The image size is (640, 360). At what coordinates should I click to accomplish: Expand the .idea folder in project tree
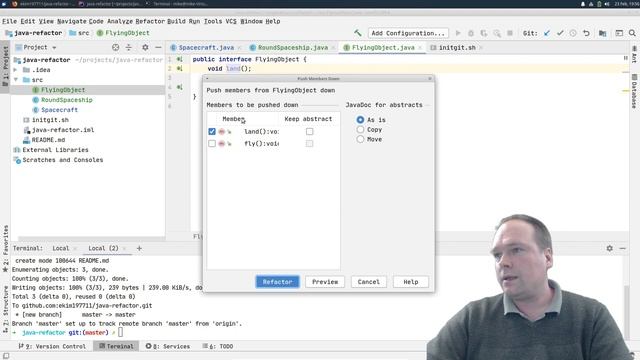[x=16, y=70]
